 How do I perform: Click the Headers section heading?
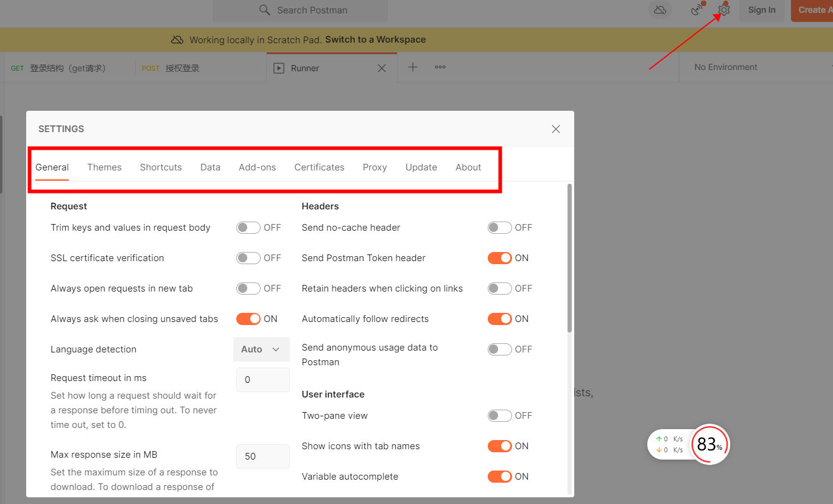(320, 206)
